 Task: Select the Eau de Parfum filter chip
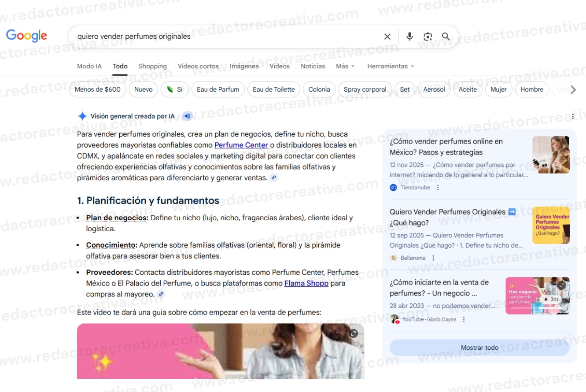218,89
